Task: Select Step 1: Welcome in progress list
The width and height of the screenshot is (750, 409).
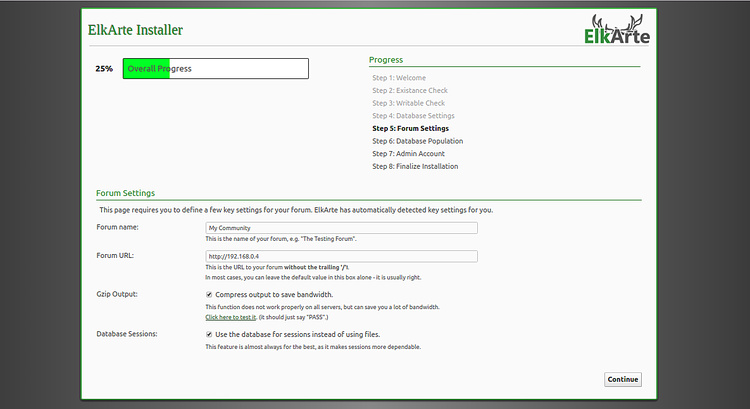Action: point(398,78)
